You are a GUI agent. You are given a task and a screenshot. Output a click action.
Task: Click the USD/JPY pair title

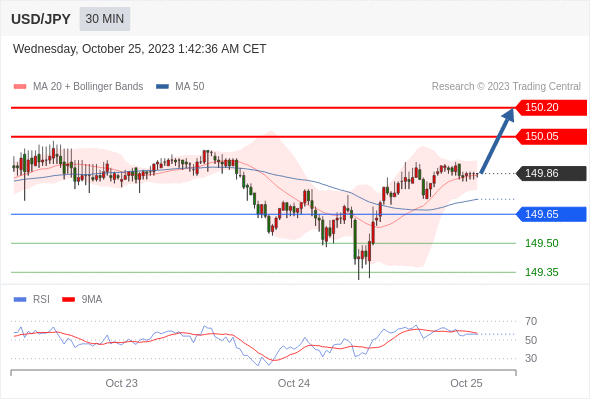tap(41, 19)
